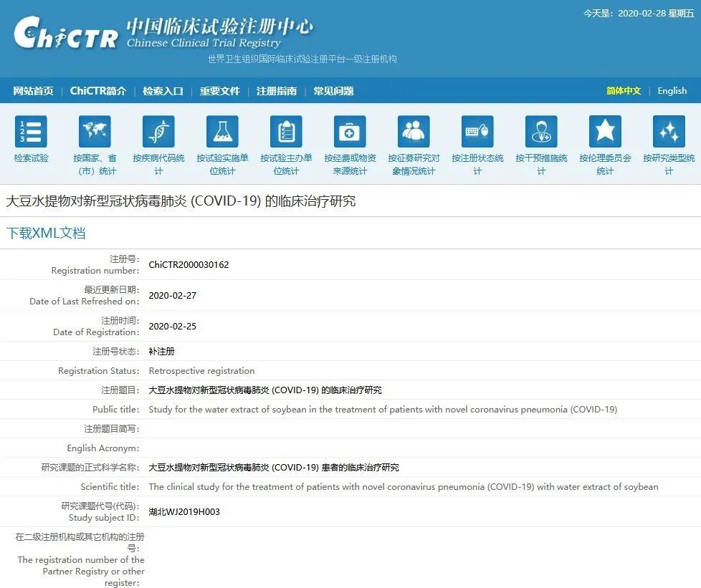701x588 pixels.
Task: Click the Chinese Clinical Trial Registry subtitle
Action: pos(204,43)
